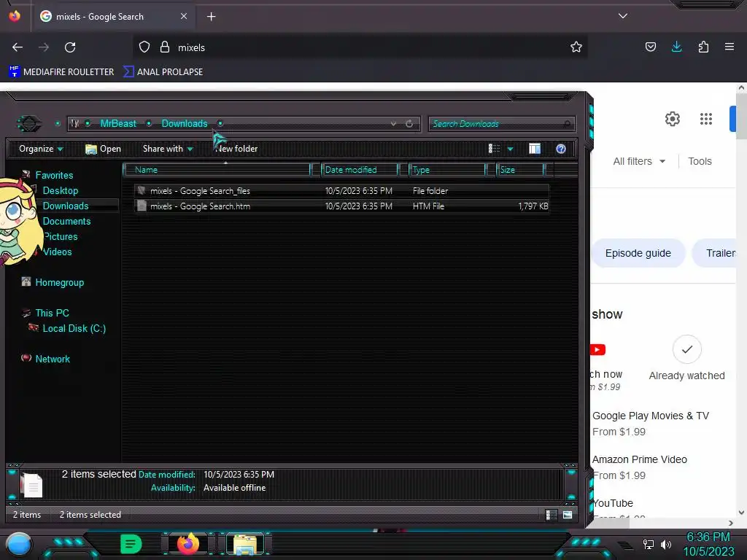Go back in the Firefox browser
This screenshot has width=747, height=560.
tap(18, 47)
